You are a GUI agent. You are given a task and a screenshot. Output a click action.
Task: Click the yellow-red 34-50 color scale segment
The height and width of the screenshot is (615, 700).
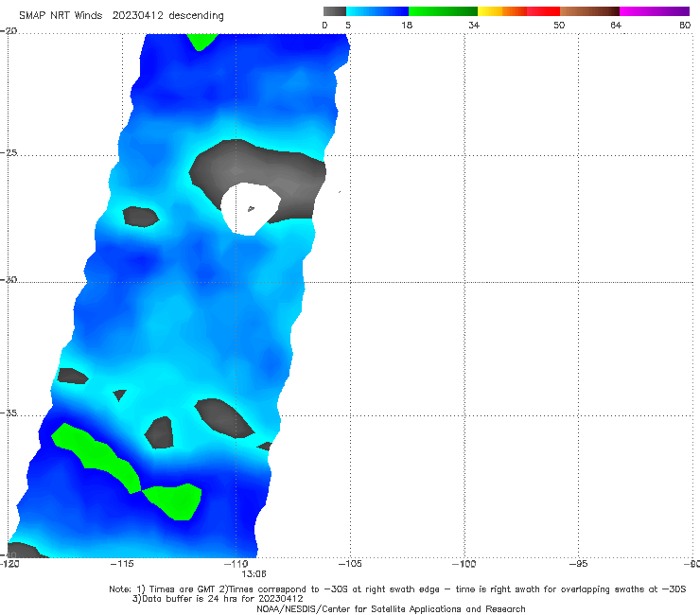coord(518,11)
